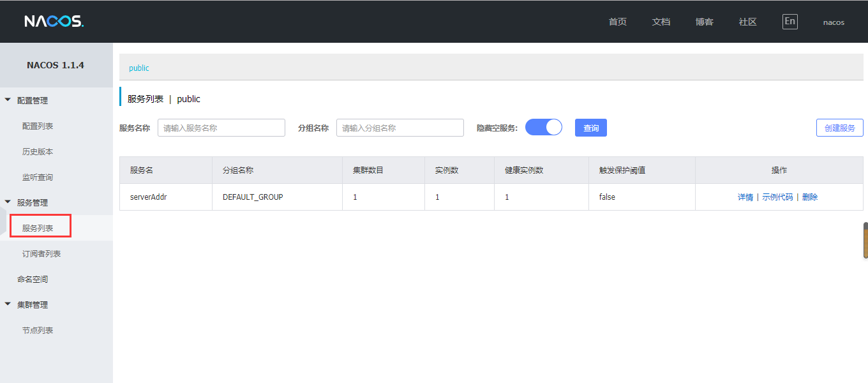Click the 查询 button
The width and height of the screenshot is (868, 383).
click(x=590, y=128)
